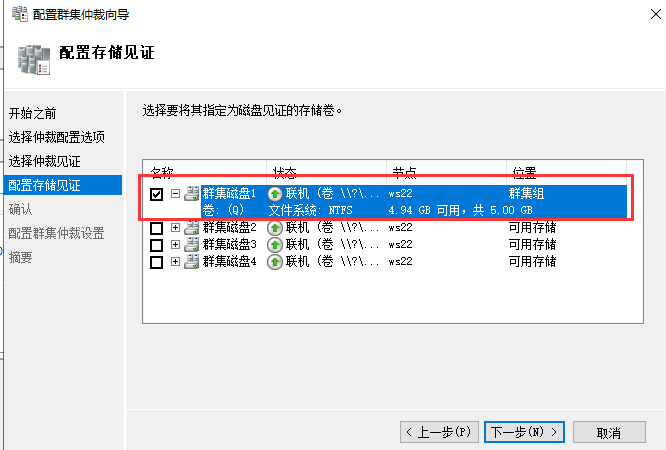Click the 群集磁盘2 disk icon

192,228
